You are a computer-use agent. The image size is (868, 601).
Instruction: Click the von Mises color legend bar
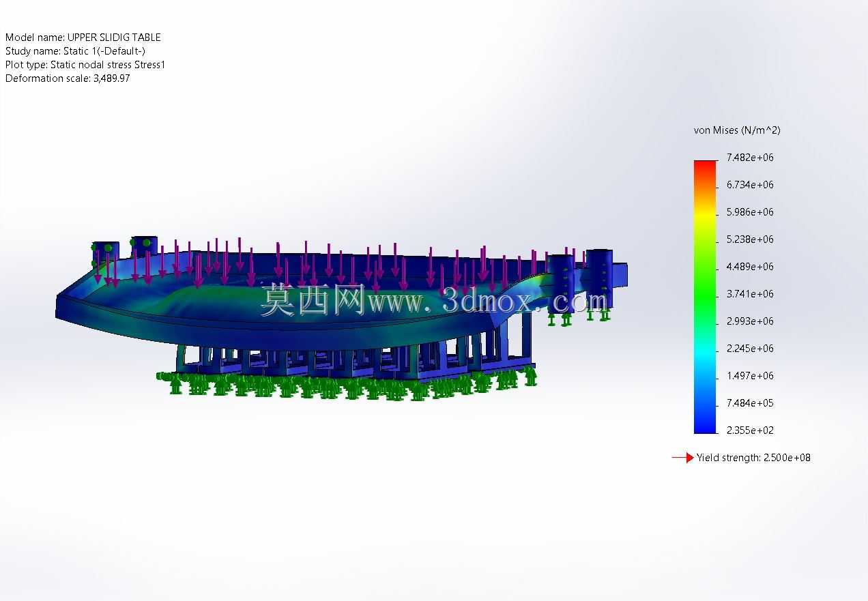(706, 297)
